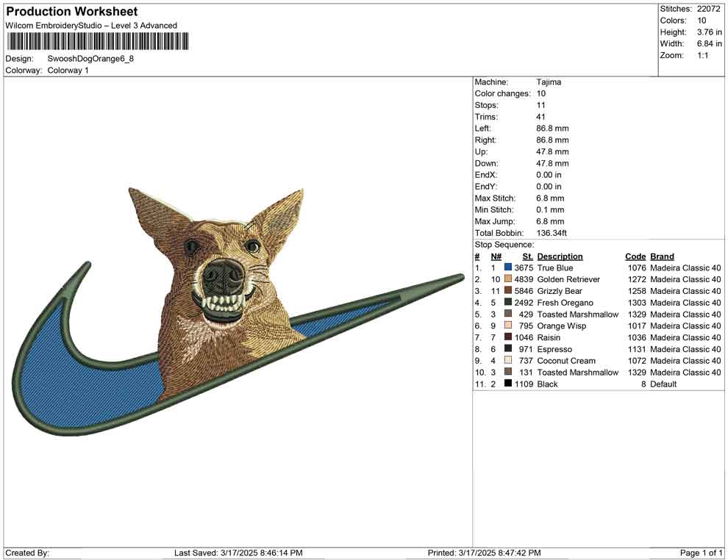Click the St. stitch count column header
This screenshot has width=728, height=560.
click(x=527, y=256)
